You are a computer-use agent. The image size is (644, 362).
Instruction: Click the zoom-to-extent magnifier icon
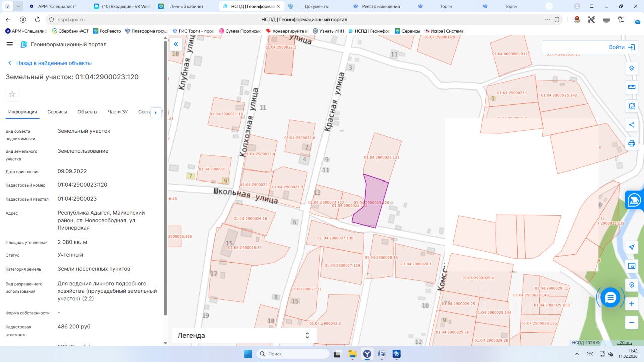pos(632,285)
